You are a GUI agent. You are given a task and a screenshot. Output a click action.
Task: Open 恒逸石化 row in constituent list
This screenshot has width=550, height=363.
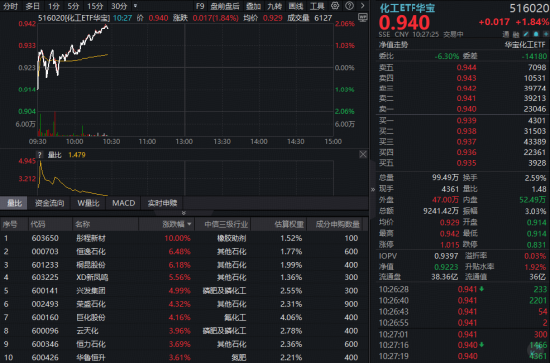pos(183,251)
